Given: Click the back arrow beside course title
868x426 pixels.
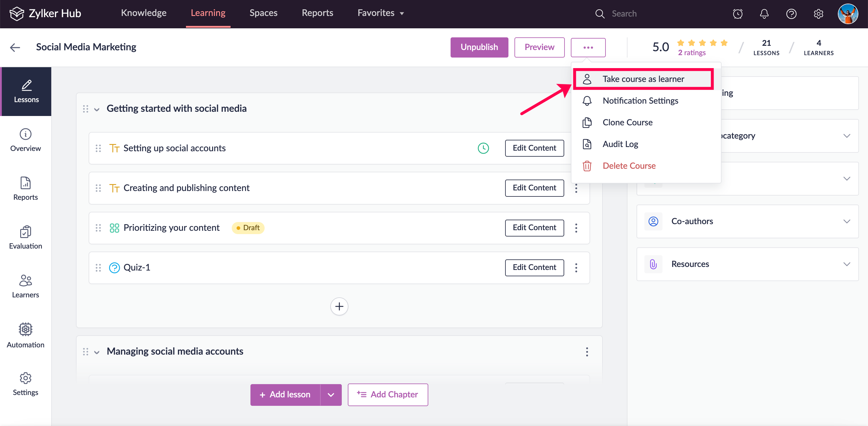Looking at the screenshot, I should pos(15,48).
